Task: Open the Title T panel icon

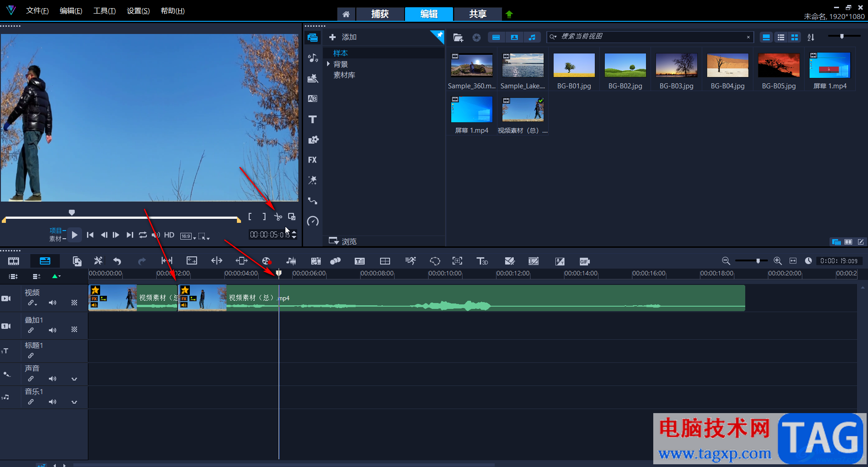Action: (313, 119)
